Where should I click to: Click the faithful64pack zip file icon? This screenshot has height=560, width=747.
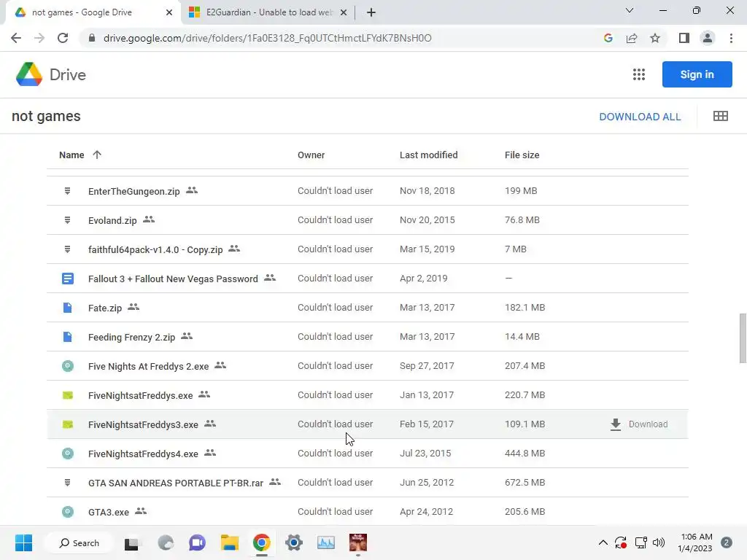click(68, 249)
